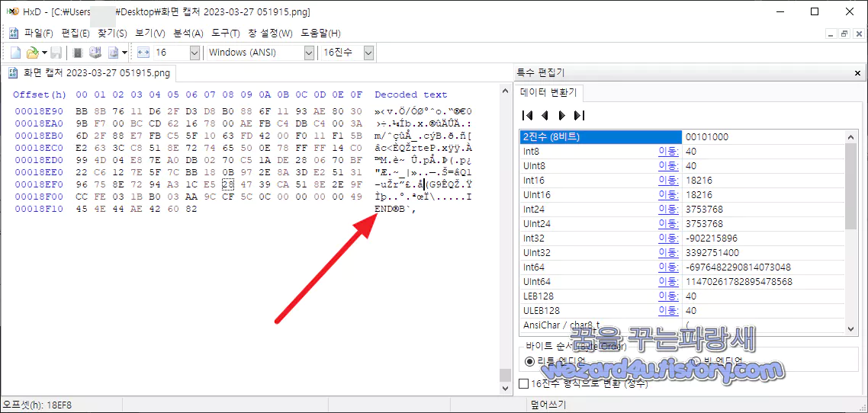Go to previous byte in data inspector
This screenshot has width=868, height=413.
544,116
